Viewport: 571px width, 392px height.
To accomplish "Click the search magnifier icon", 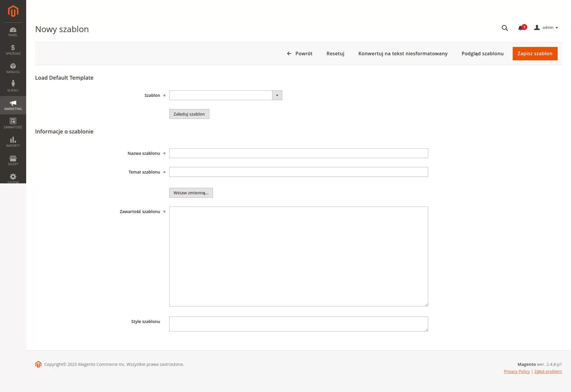I will pos(505,28).
